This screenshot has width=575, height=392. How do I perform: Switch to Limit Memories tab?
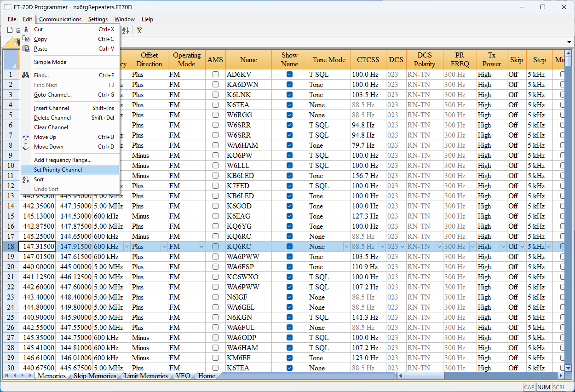146,376
